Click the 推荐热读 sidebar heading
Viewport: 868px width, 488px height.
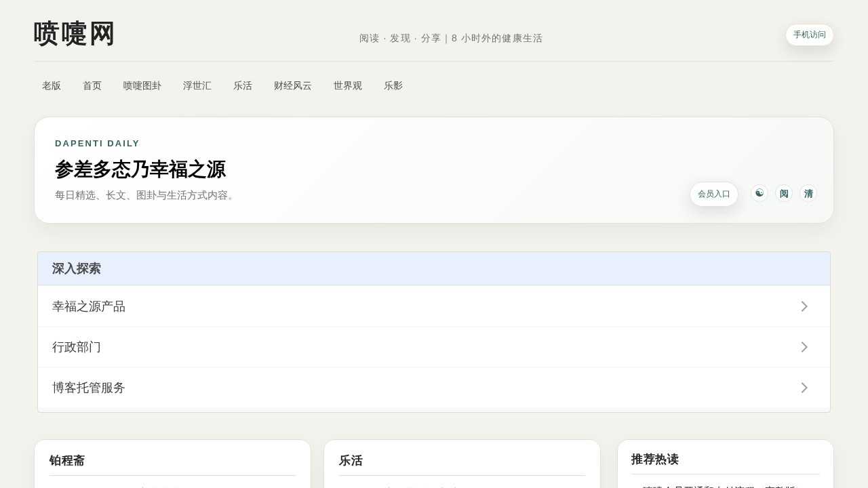point(655,460)
